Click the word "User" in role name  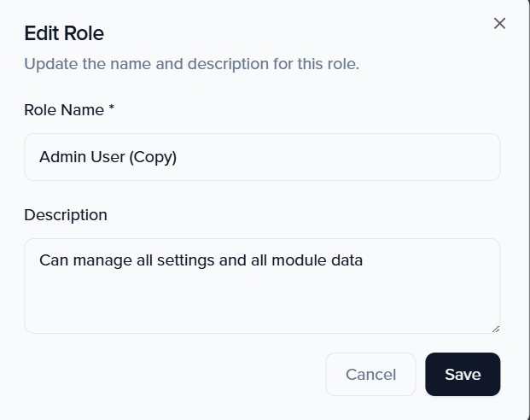click(x=107, y=157)
